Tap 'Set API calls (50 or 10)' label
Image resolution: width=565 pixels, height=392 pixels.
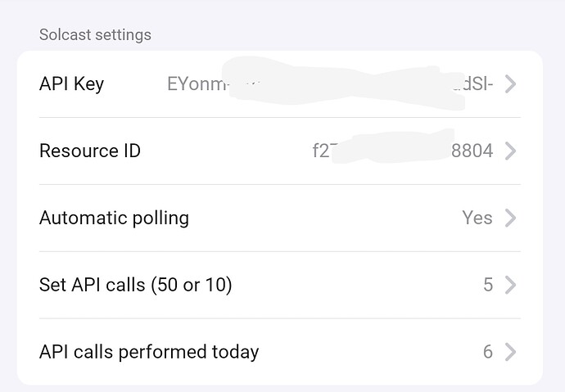(x=136, y=286)
